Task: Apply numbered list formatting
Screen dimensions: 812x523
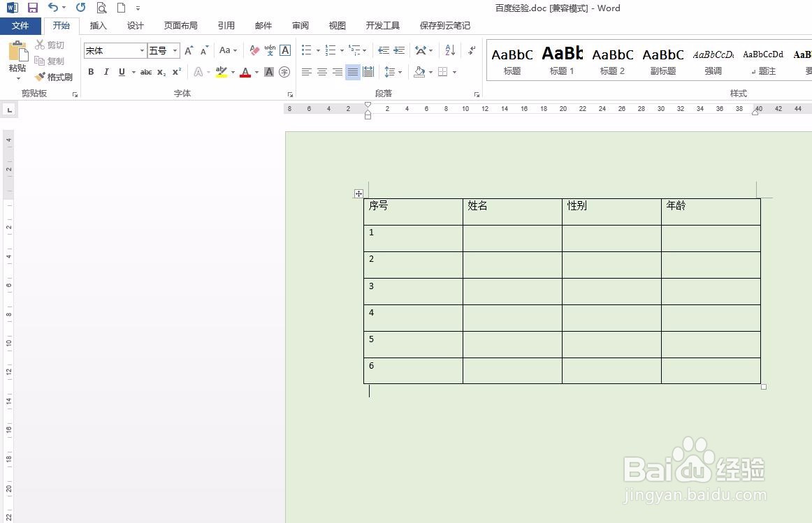Action: pos(331,50)
